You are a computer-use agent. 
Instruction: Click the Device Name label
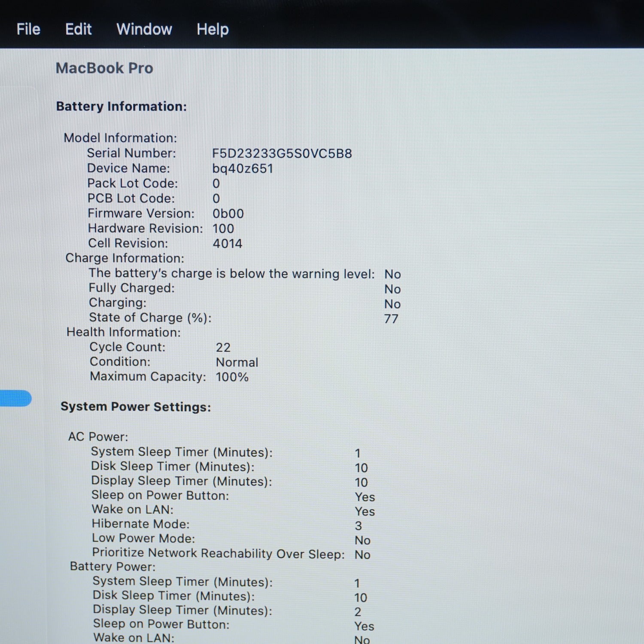[x=128, y=168]
